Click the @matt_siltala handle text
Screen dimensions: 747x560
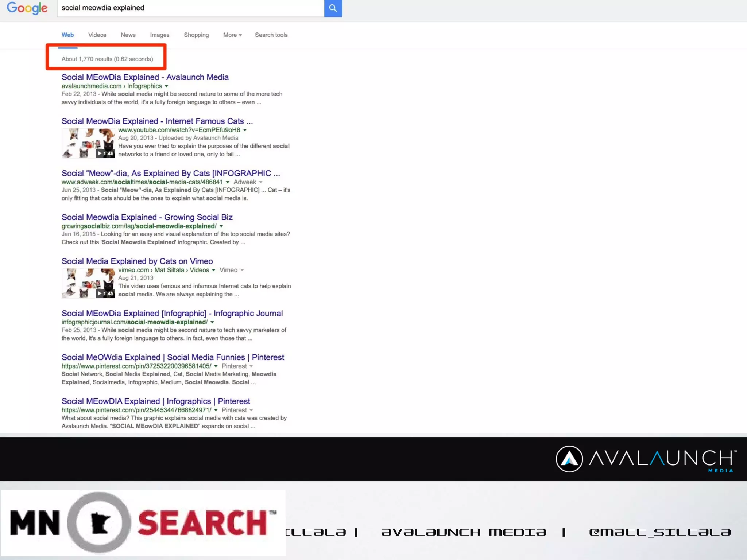coord(660,533)
